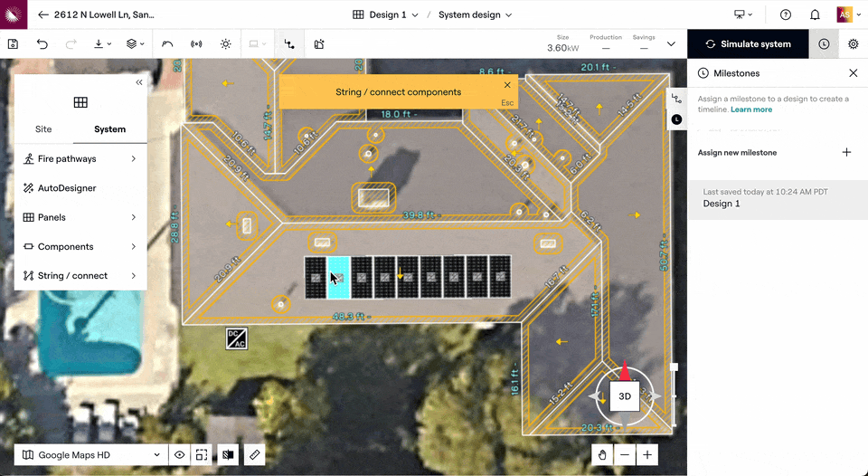Select the highlighted cyan solar panel

[x=338, y=277]
